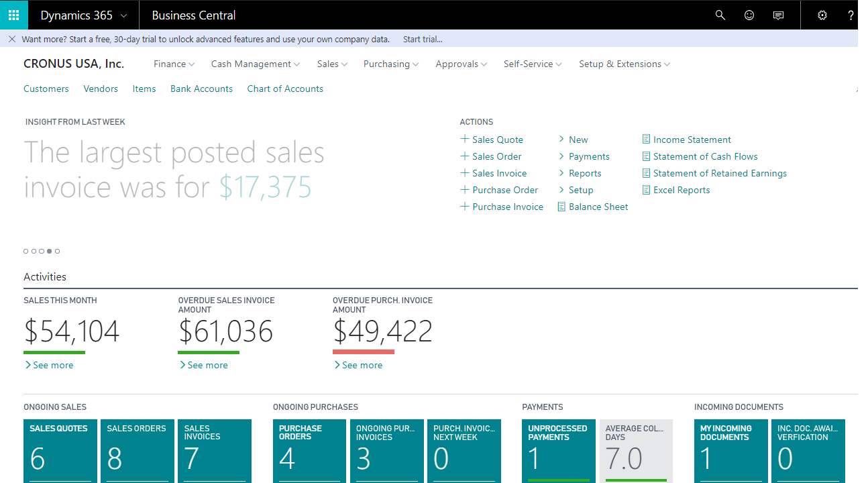The height and width of the screenshot is (483, 868).
Task: Open the Purchase Orders tile
Action: pos(310,451)
